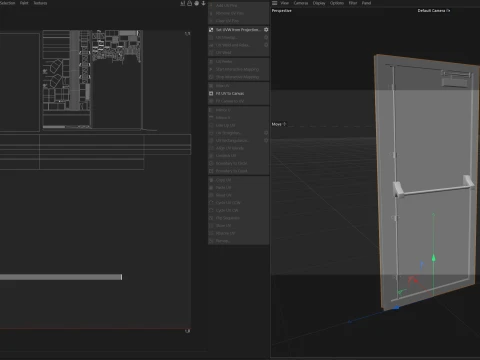This screenshot has width=480, height=360.
Task: Click the Copy UV command
Action: pyautogui.click(x=238, y=180)
